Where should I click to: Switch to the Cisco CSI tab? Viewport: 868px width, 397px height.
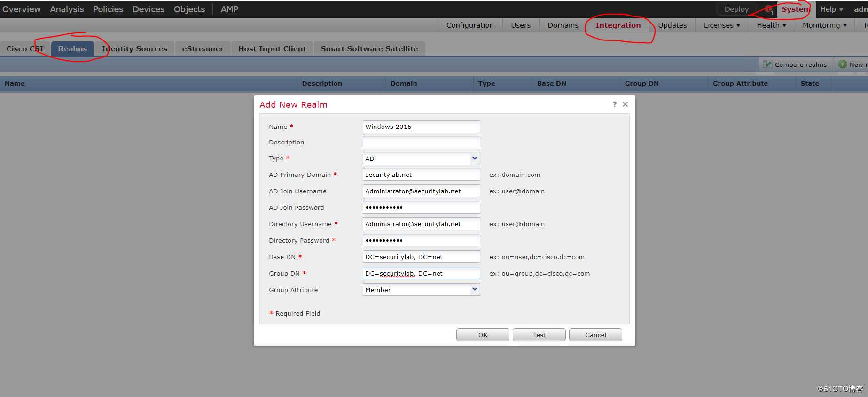point(25,49)
